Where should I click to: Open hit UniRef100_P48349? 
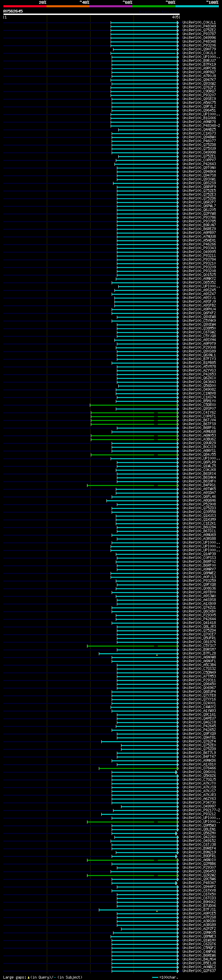pyautogui.click(x=199, y=26)
